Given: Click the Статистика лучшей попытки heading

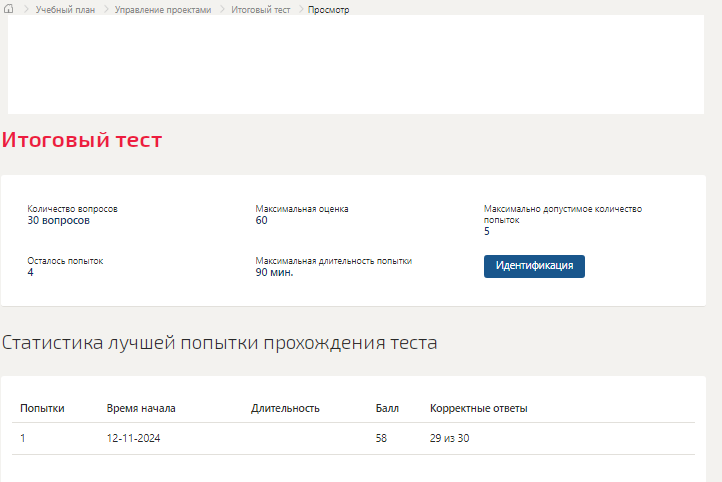Looking at the screenshot, I should pyautogui.click(x=219, y=343).
